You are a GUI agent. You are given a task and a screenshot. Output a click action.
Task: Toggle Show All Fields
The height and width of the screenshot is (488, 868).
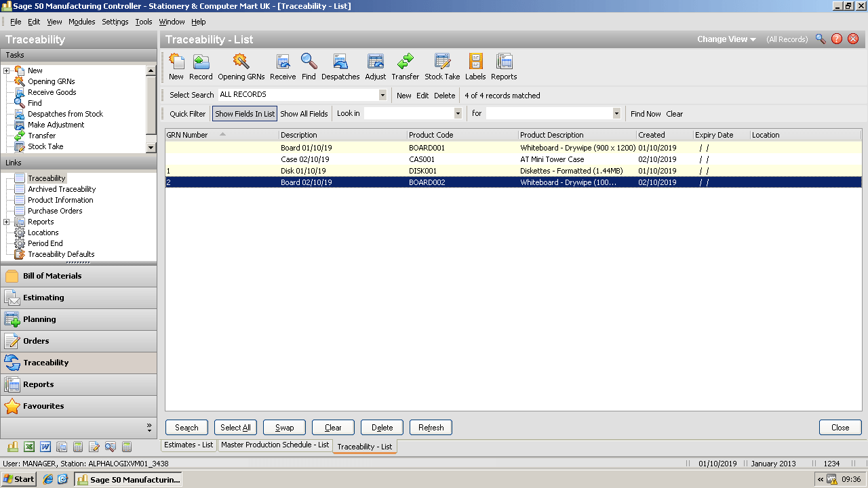(304, 114)
